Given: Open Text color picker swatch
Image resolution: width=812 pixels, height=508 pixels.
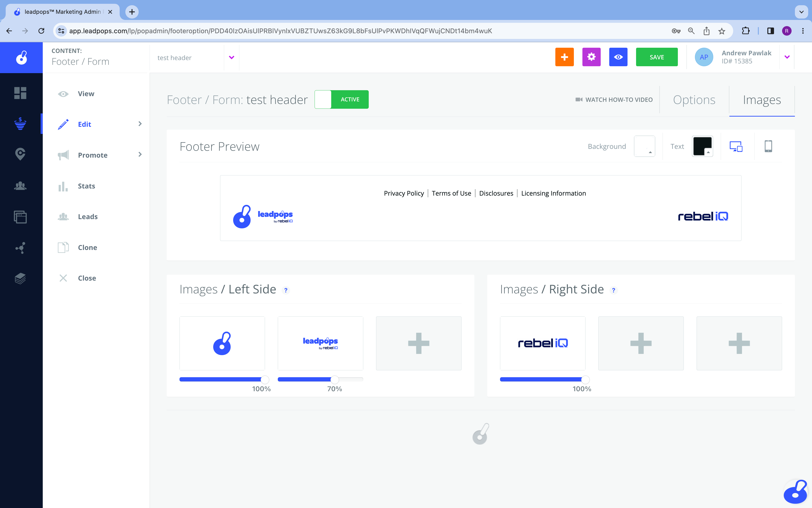Looking at the screenshot, I should (703, 146).
